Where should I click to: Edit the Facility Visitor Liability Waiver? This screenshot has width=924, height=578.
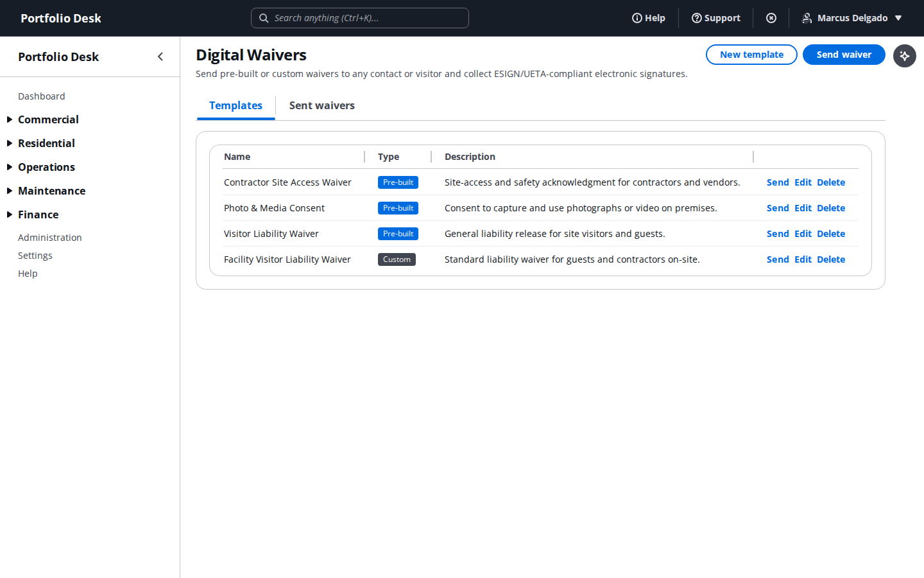tap(803, 259)
